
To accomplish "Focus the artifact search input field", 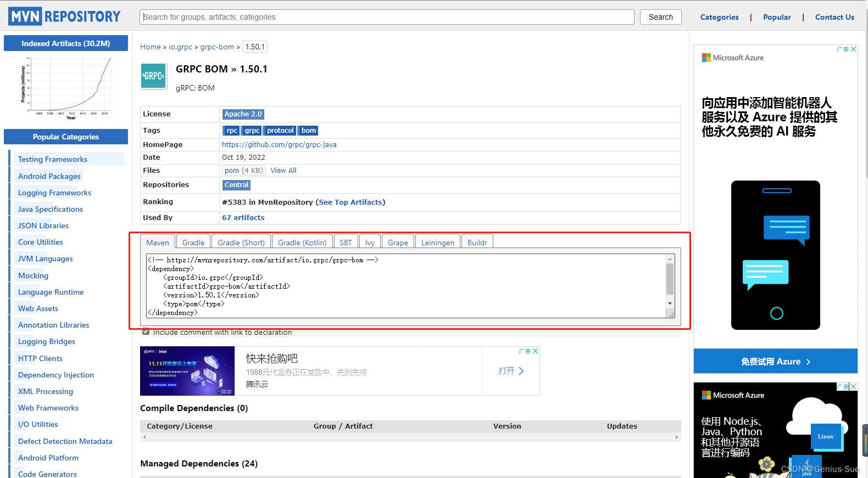I will (x=387, y=17).
